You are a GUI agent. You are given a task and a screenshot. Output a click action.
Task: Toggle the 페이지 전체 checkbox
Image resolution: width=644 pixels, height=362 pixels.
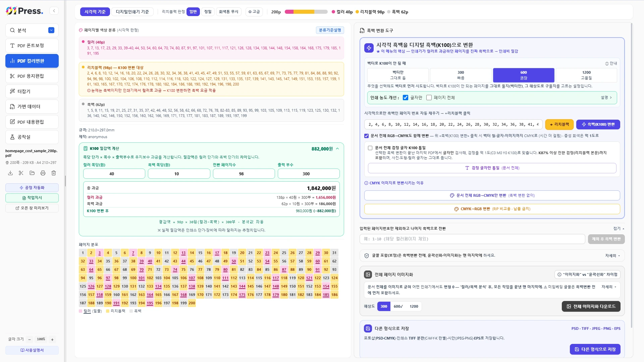pos(429,98)
